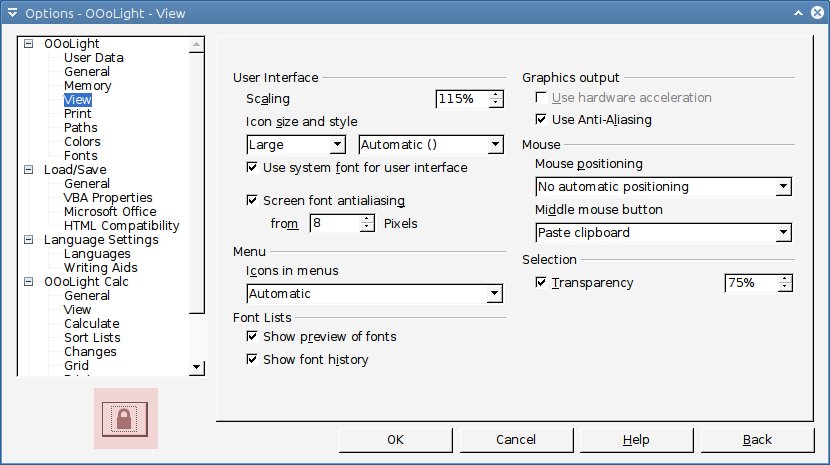Select General under OOoLight
830x465 pixels.
coord(87,71)
